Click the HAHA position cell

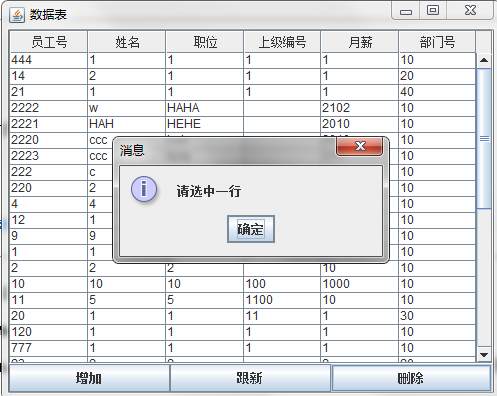coord(205,108)
